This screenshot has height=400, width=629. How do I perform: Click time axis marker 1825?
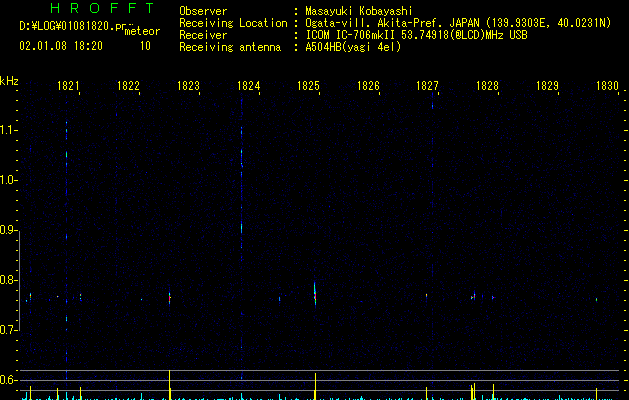tap(308, 86)
